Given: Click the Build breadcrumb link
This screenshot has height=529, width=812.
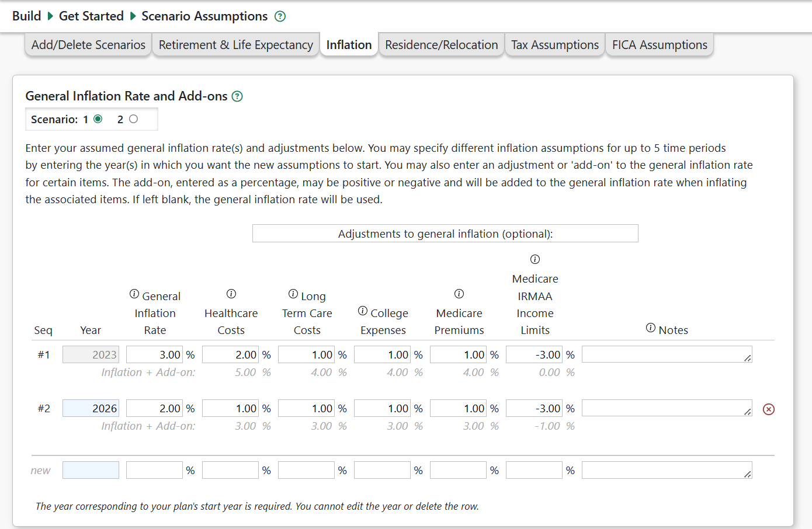Looking at the screenshot, I should [27, 16].
